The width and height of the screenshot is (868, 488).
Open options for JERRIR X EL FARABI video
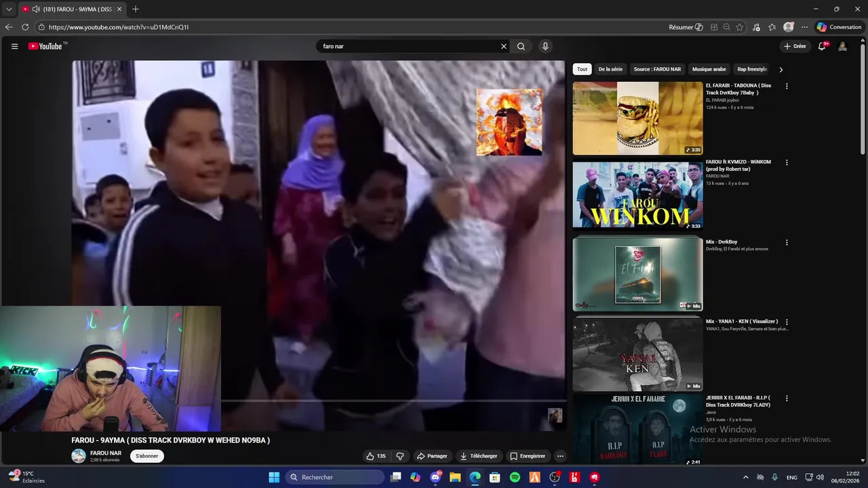pos(787,399)
